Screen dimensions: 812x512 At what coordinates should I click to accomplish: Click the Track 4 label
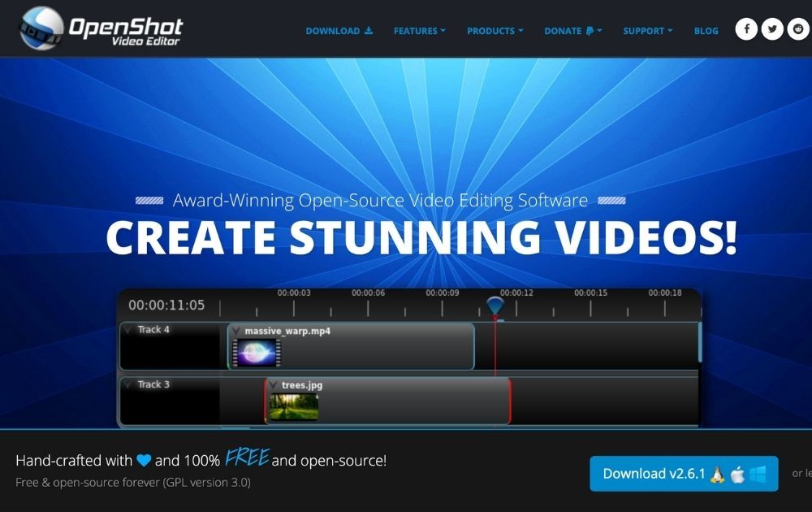pos(153,330)
